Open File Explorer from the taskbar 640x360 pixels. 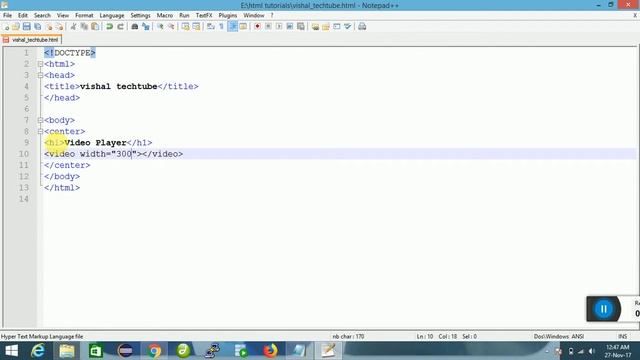[x=67, y=351]
